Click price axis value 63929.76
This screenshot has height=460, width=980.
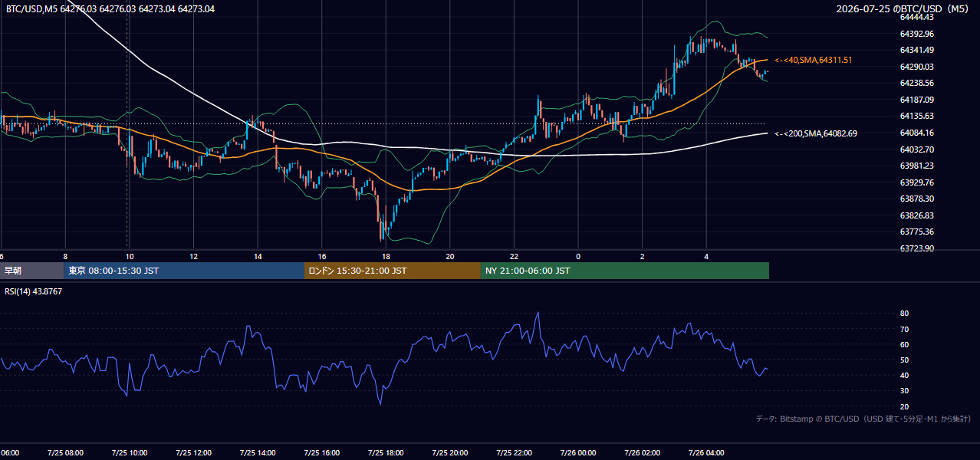coord(916,182)
